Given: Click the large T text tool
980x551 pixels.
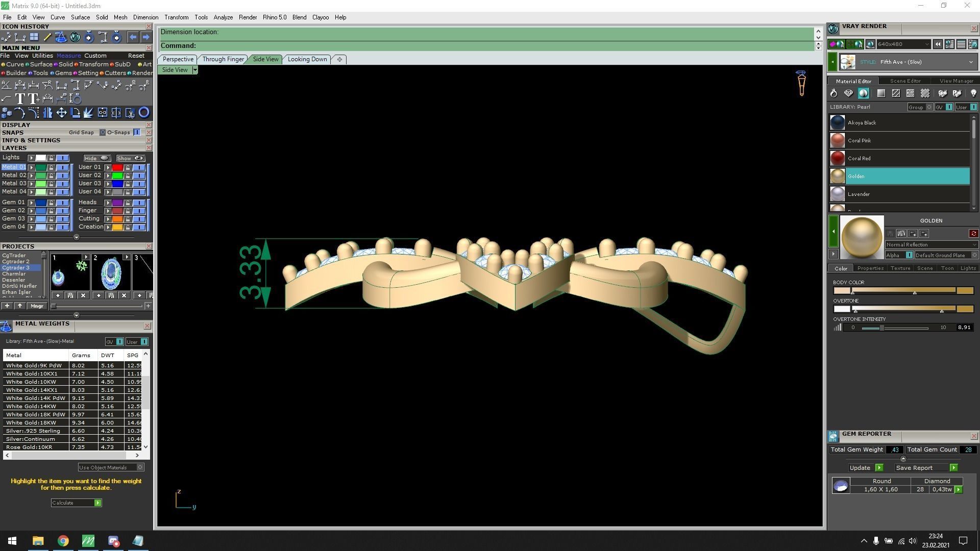Looking at the screenshot, I should point(20,99).
